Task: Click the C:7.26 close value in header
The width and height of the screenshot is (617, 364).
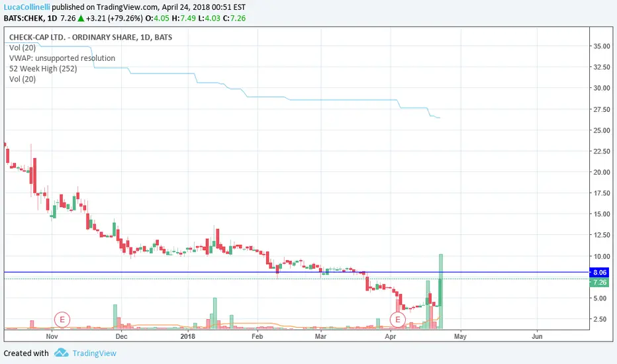Action: (x=234, y=18)
